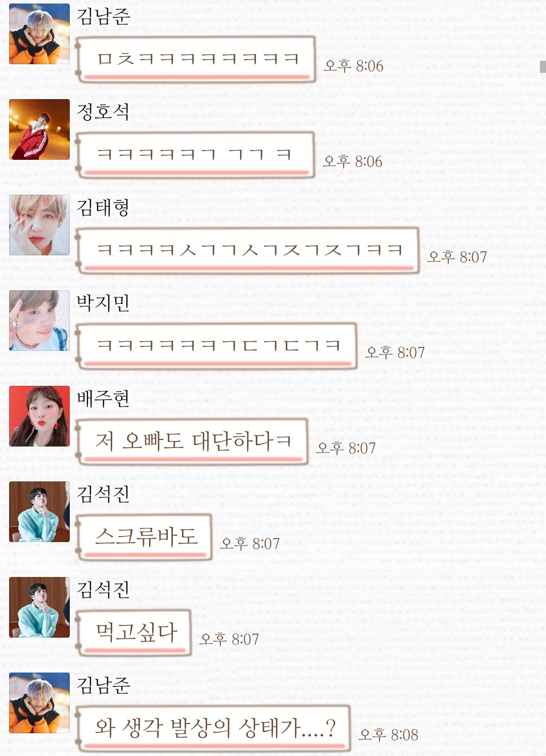546x756 pixels.
Task: Select the ㅁㅊㅋㅋㅋ message bubble
Action: pos(196,59)
